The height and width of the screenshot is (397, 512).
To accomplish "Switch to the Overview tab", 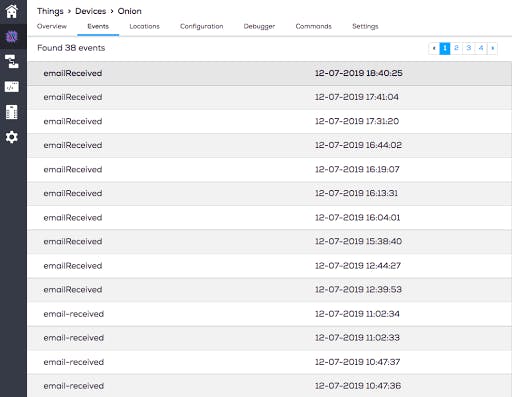I will coord(52,26).
